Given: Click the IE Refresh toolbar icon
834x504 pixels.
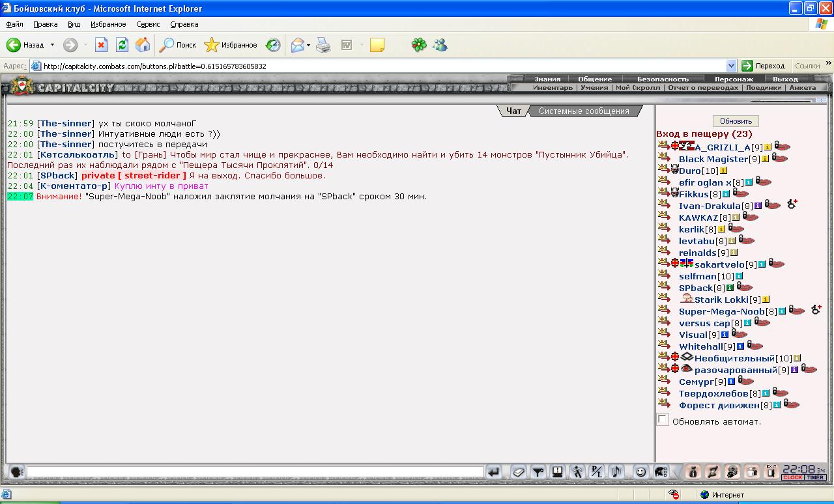Looking at the screenshot, I should (122, 45).
